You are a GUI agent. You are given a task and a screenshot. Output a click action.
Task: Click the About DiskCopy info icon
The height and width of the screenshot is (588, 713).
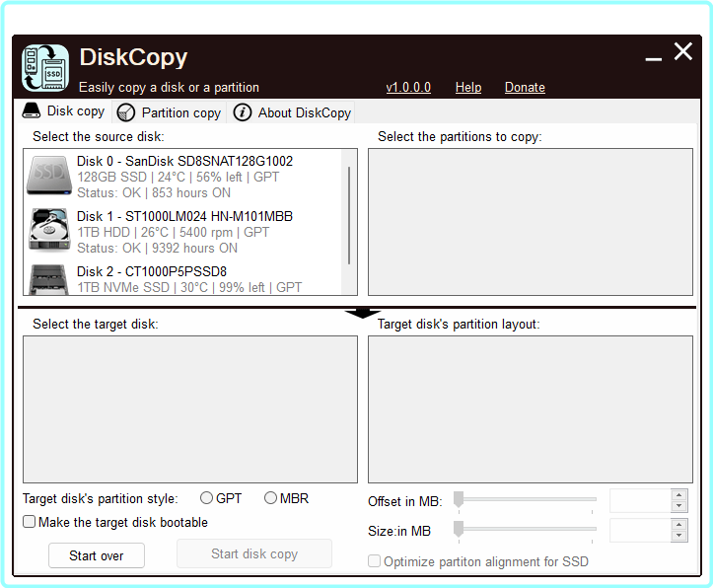point(243,112)
